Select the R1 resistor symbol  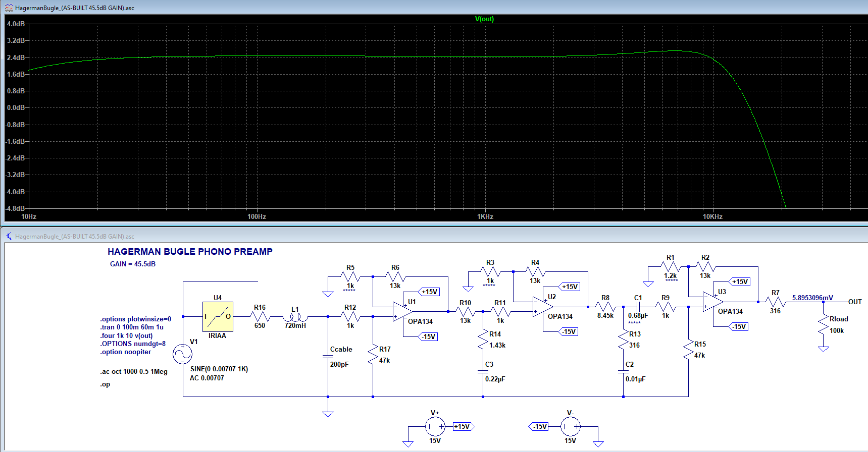[670, 266]
